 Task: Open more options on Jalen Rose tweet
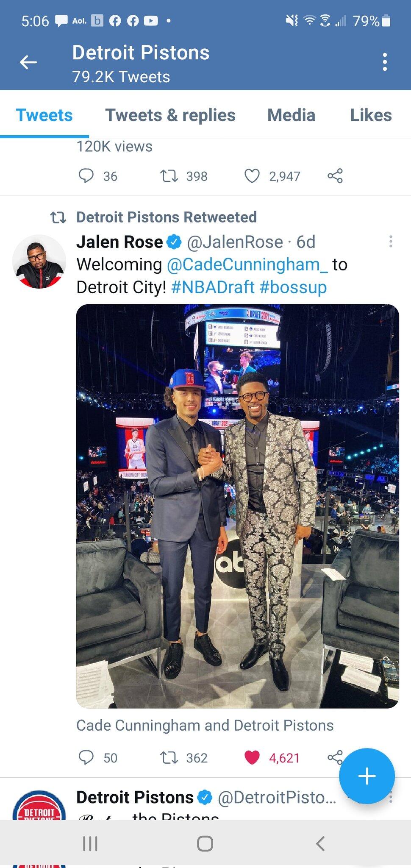pos(391,242)
